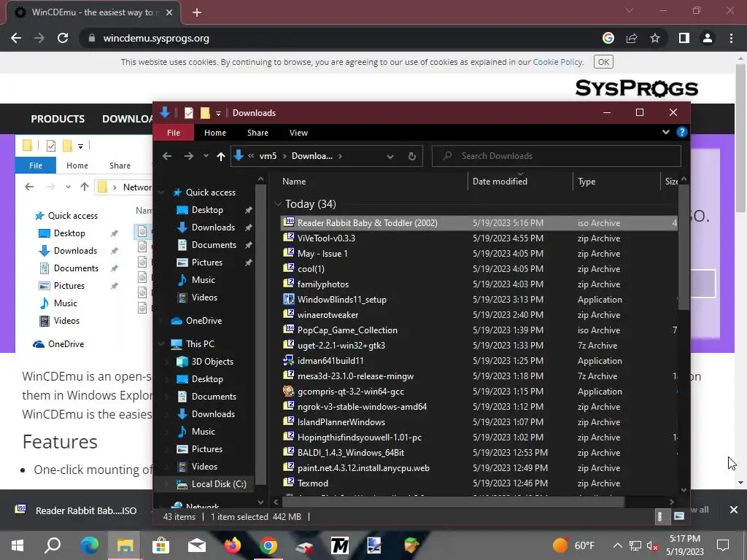The height and width of the screenshot is (560, 747).
Task: Reload the browser page
Action: click(x=63, y=38)
